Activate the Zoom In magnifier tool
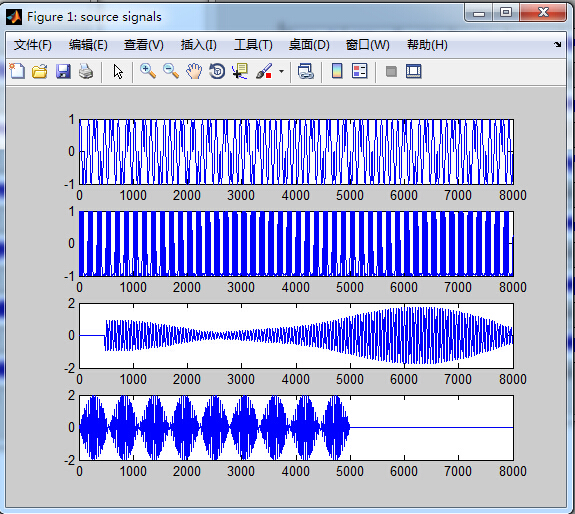 point(148,71)
